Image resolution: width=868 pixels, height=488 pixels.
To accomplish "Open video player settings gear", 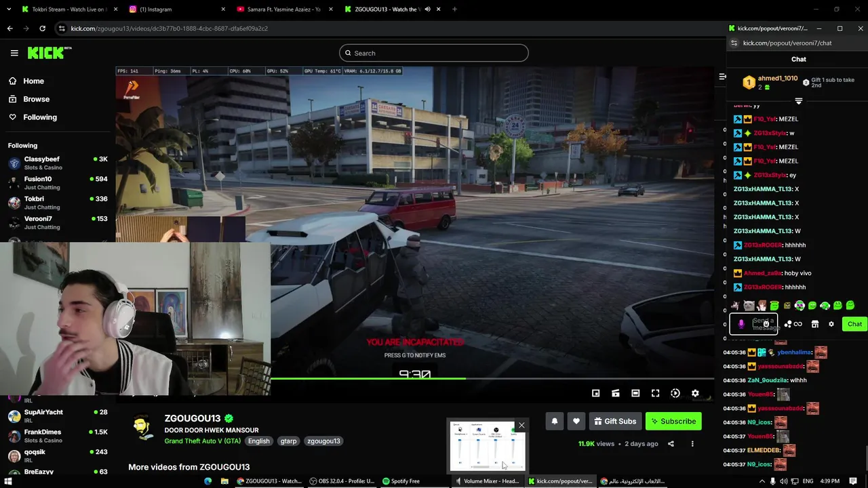I will 695,393.
